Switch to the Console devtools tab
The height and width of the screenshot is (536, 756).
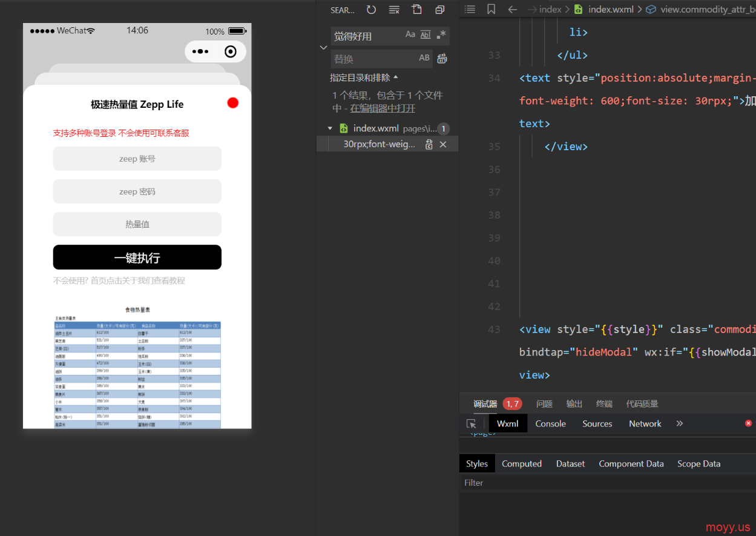coord(550,423)
